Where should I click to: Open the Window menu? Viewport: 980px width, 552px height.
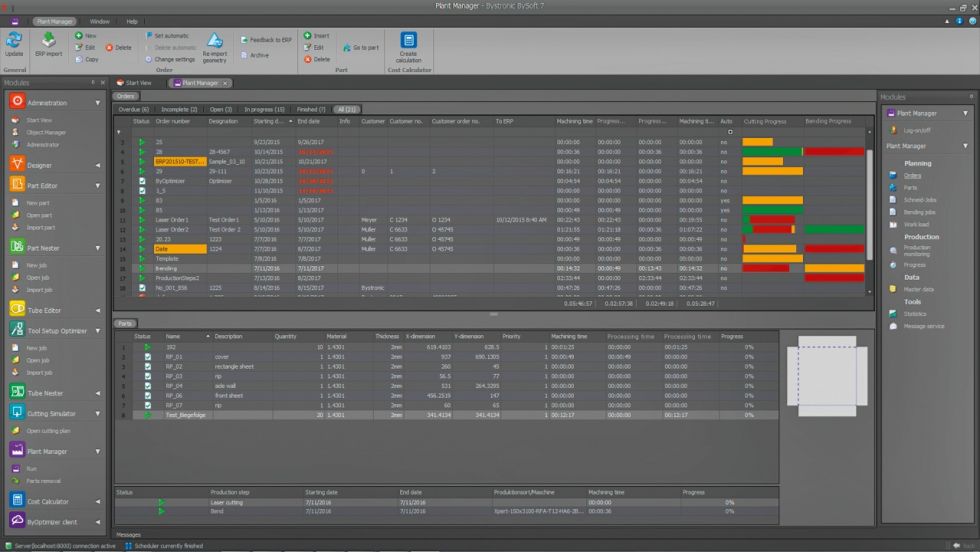click(x=99, y=21)
